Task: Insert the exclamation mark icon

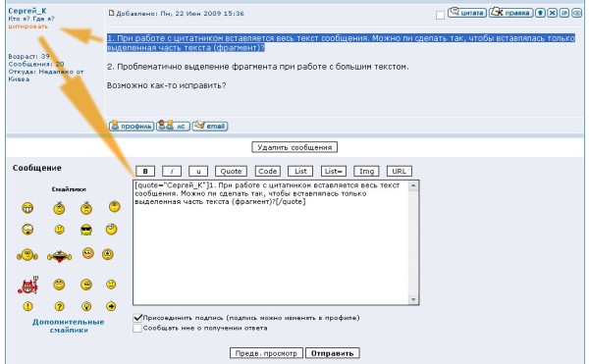Action: coord(27,306)
